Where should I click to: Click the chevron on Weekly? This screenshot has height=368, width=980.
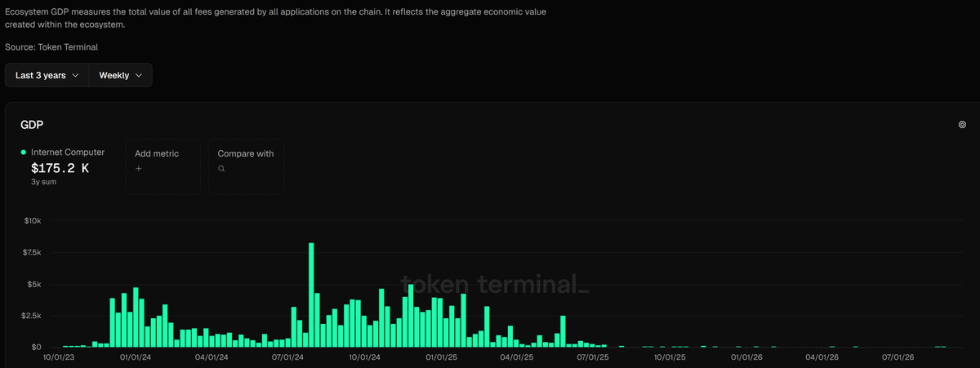point(139,75)
